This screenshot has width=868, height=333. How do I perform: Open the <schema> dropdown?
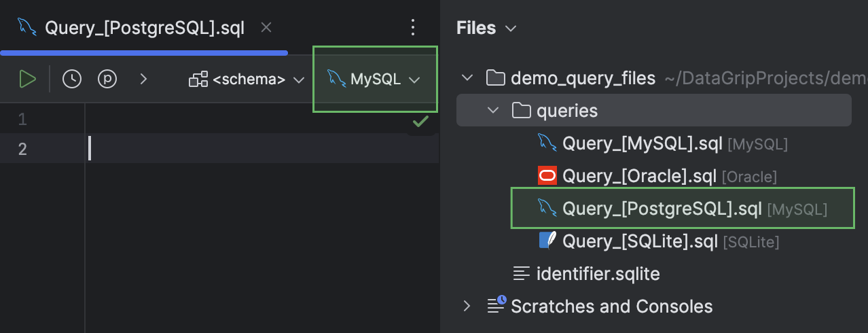tap(247, 80)
